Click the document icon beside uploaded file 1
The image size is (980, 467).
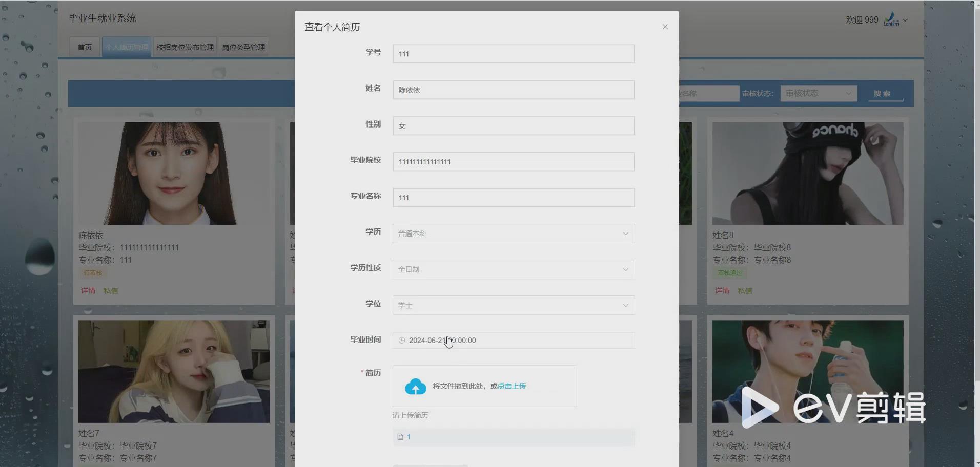401,437
